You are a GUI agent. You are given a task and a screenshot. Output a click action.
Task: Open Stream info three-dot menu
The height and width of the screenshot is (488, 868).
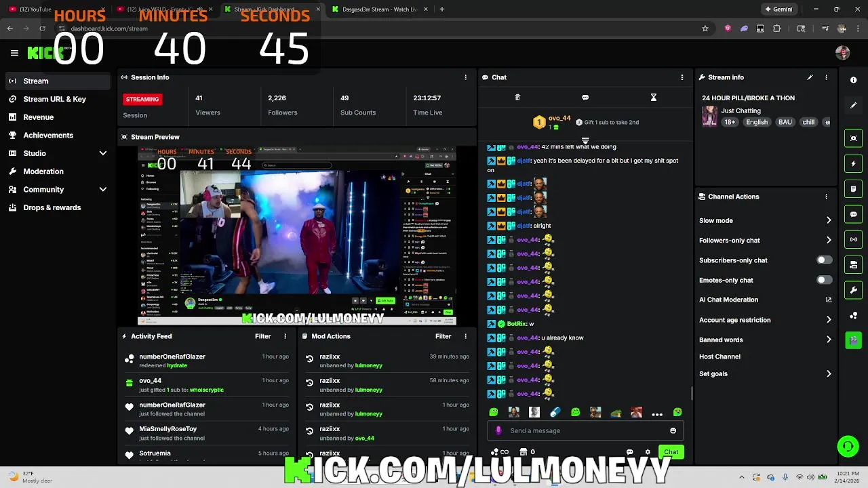click(826, 77)
